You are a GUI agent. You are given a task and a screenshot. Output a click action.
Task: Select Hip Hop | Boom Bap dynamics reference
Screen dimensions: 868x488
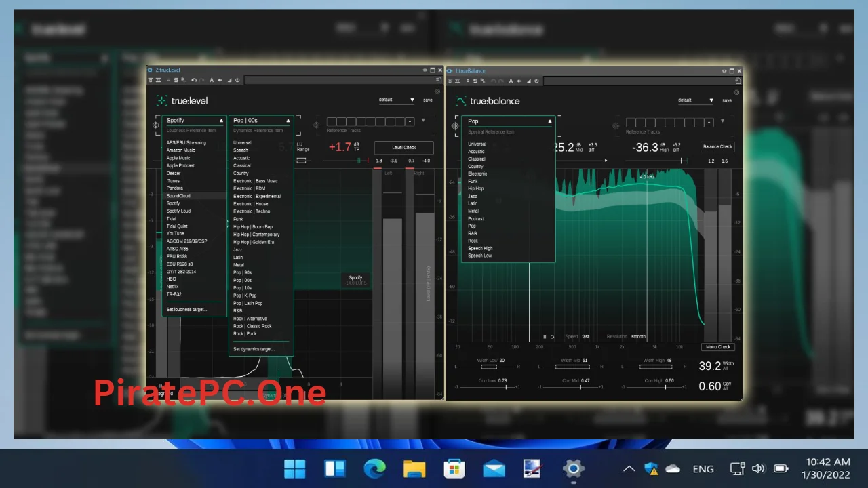pos(253,227)
